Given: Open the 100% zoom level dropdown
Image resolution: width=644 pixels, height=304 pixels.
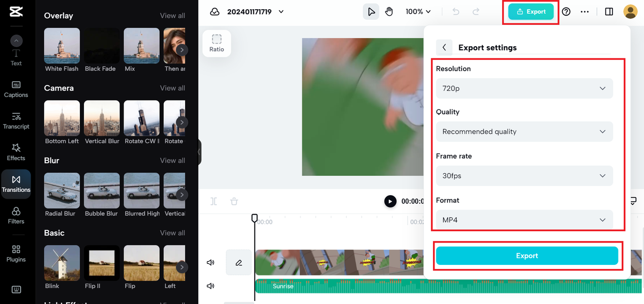Looking at the screenshot, I should pos(418,12).
